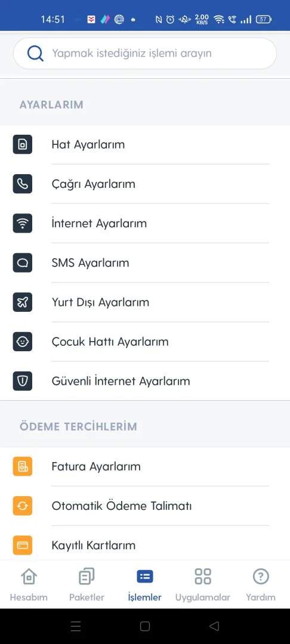Tap the shield icon for Güvenli İnternet
The image size is (290, 644).
23,381
